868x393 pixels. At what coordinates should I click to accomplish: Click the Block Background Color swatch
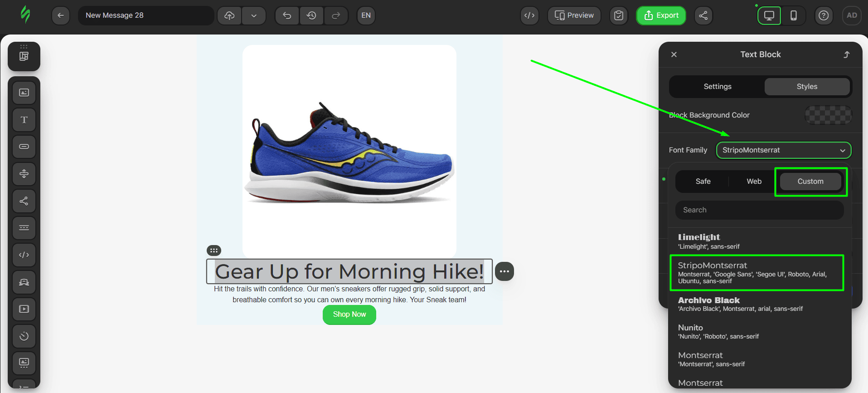(x=828, y=115)
